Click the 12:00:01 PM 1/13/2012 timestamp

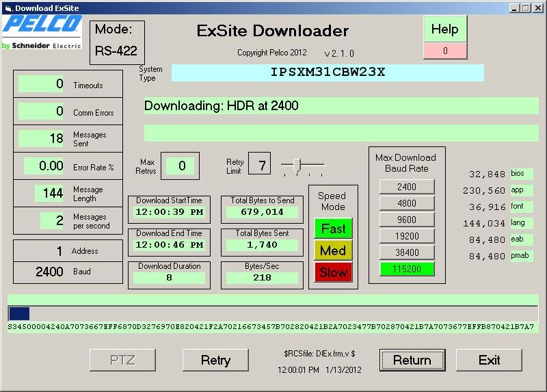coord(319,370)
